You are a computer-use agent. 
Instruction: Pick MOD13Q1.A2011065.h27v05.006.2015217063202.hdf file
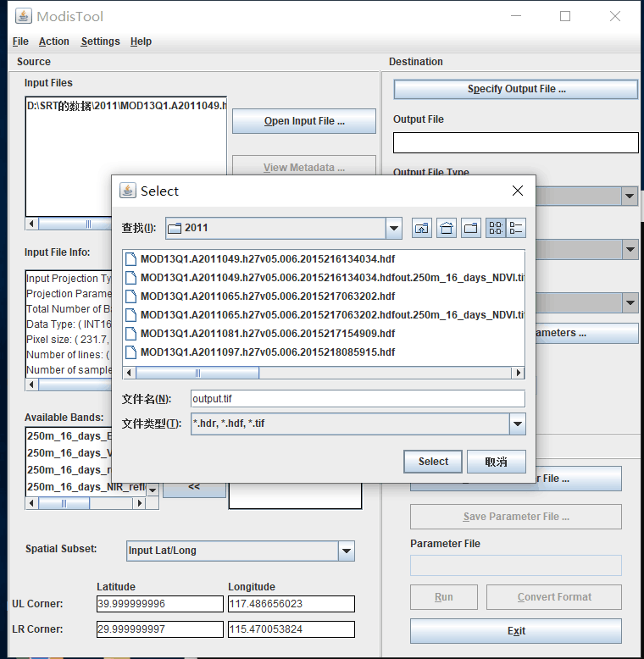[x=268, y=296]
